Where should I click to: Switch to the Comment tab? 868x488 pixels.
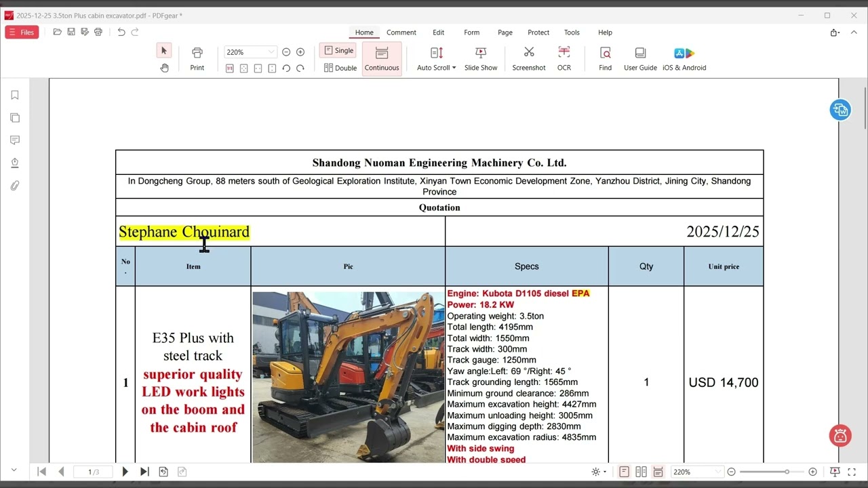pyautogui.click(x=401, y=33)
